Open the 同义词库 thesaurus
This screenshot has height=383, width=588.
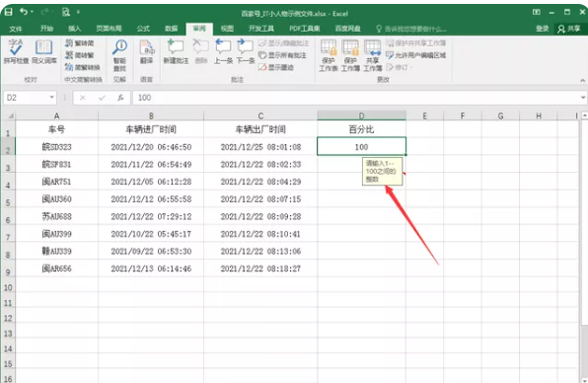point(44,51)
